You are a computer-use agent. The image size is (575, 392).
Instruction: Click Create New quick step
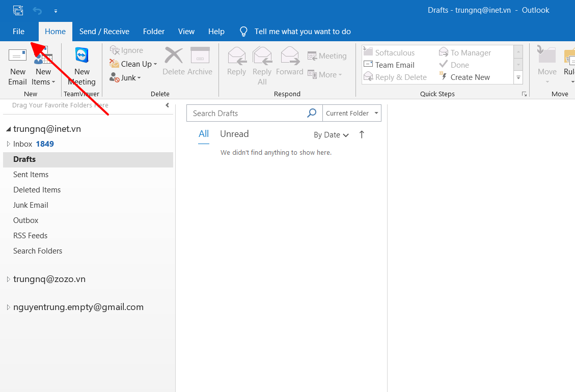(x=464, y=77)
